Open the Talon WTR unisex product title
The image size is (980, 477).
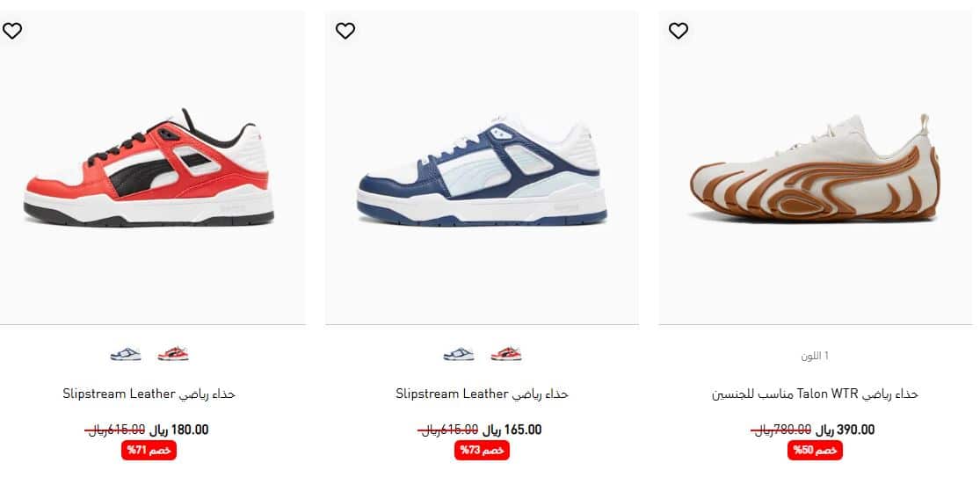(x=815, y=394)
